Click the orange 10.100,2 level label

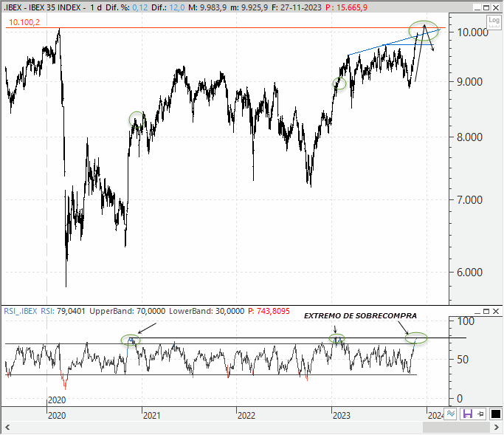pos(24,22)
